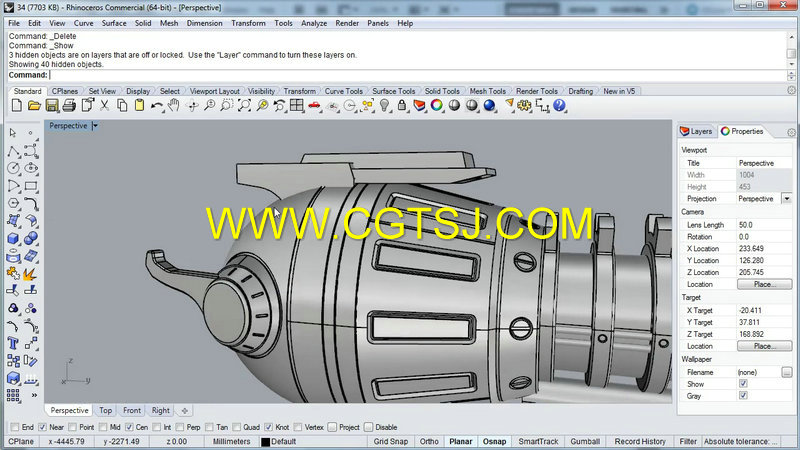Switch to the Layers panel tab
The image size is (800, 450).
pyautogui.click(x=696, y=131)
